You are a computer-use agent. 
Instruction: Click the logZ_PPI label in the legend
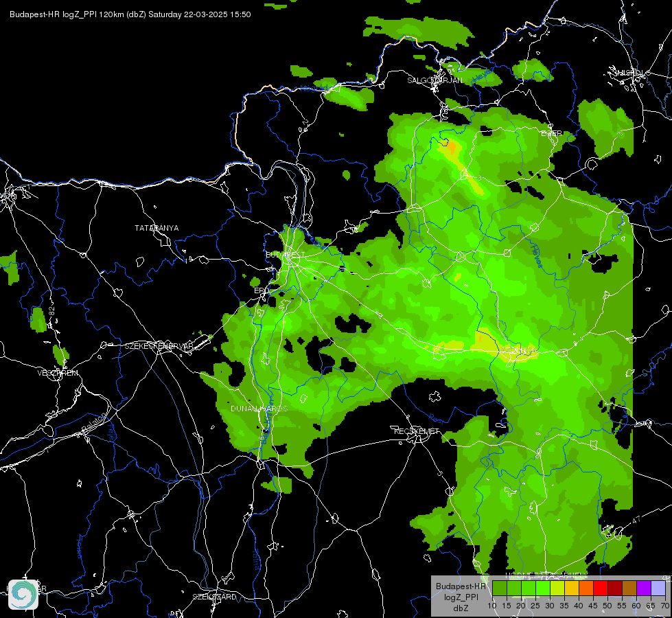tap(461, 597)
